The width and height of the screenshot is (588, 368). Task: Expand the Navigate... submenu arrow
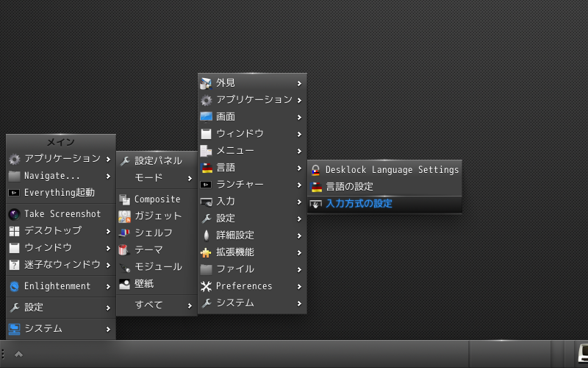(x=108, y=176)
